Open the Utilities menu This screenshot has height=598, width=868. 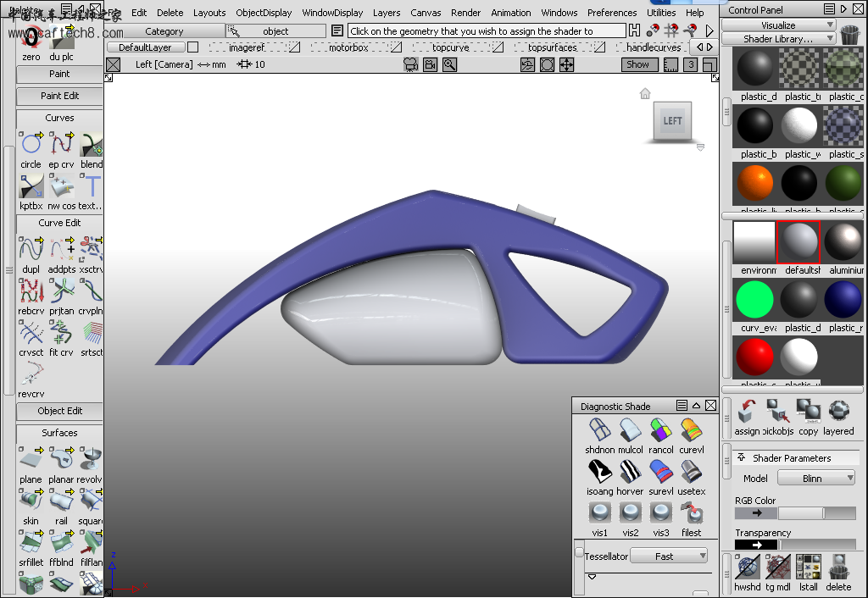pyautogui.click(x=661, y=12)
